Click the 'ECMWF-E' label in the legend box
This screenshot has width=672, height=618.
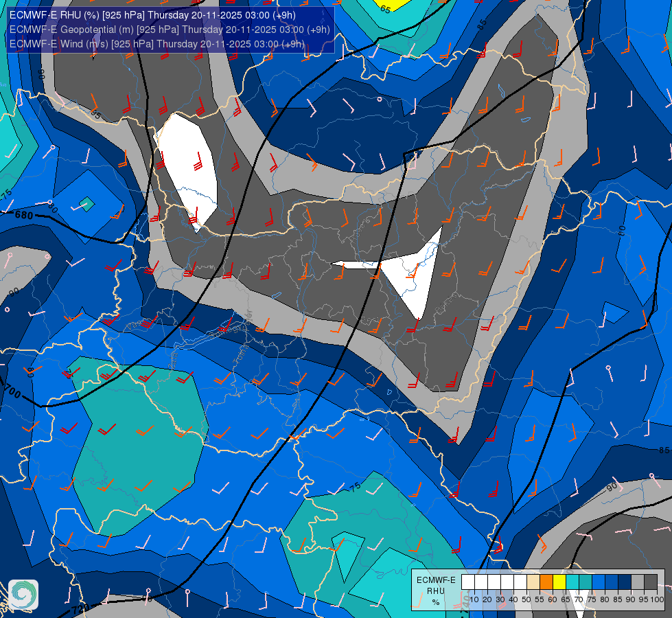tap(436, 580)
